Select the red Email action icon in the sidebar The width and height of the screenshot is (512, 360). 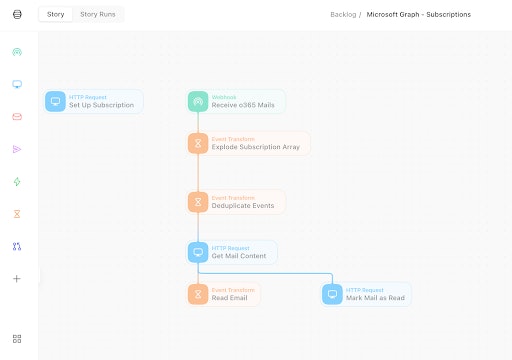point(17,117)
